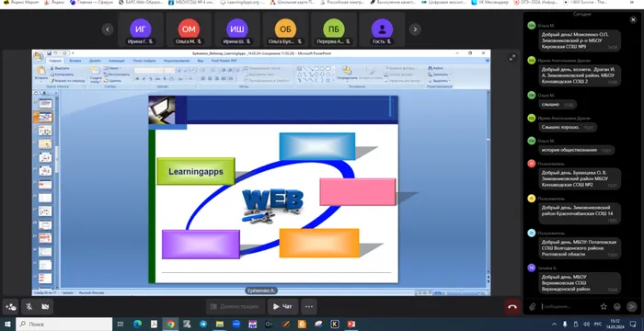Show hidden system tray icons
Screen dimensions: 644x331
coord(554,324)
